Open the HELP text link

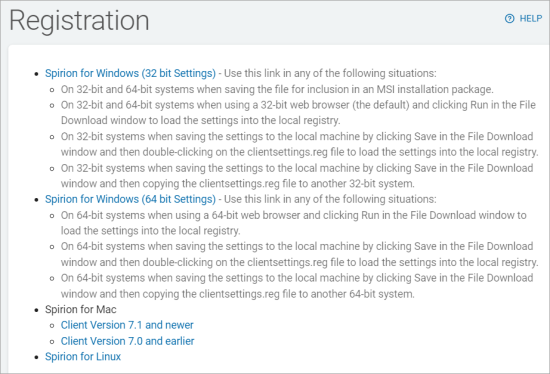click(531, 19)
